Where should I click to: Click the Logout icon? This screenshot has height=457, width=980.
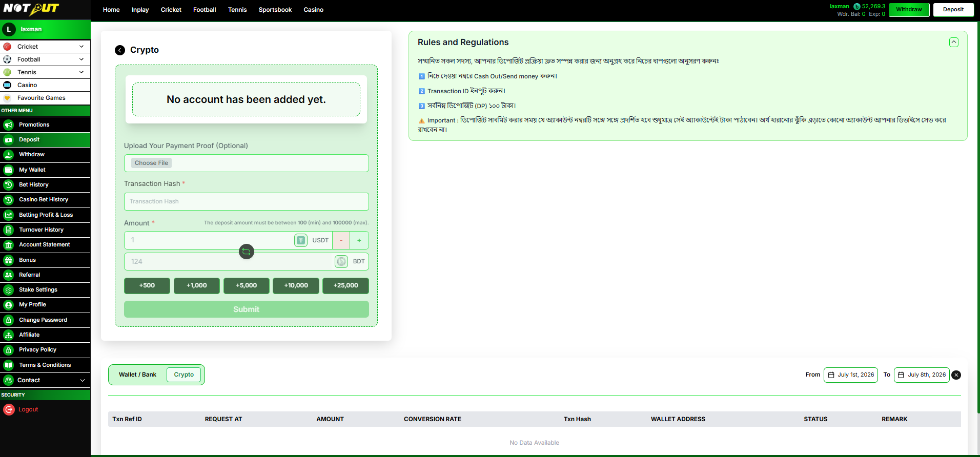point(9,409)
